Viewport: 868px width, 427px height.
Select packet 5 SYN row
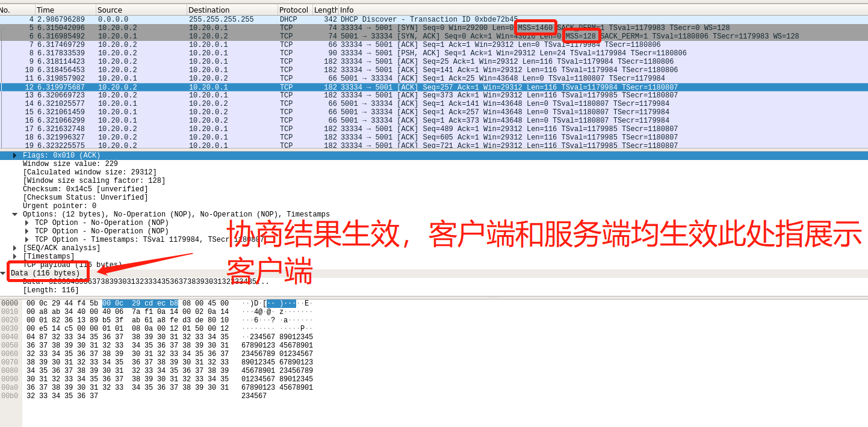pos(434,28)
